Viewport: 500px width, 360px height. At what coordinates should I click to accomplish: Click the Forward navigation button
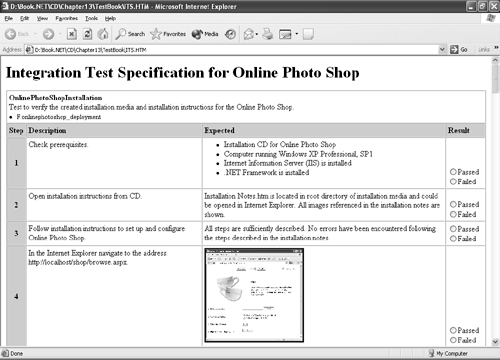click(x=48, y=34)
